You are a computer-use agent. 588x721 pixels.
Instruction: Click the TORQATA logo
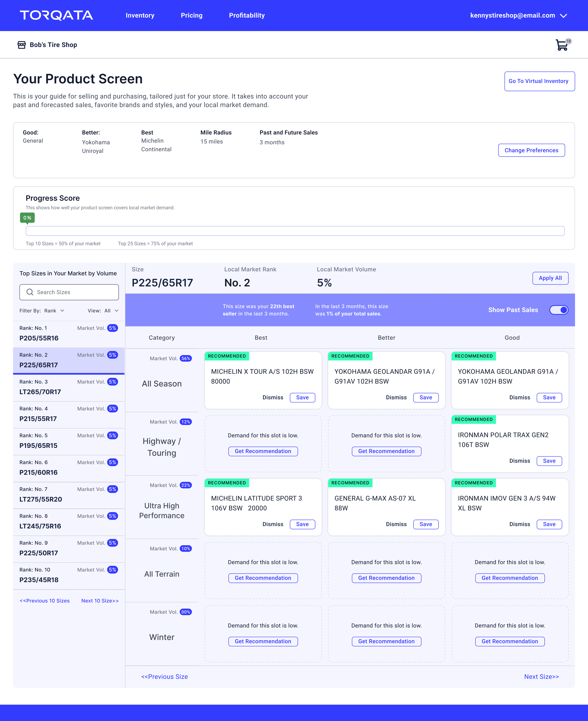56,15
